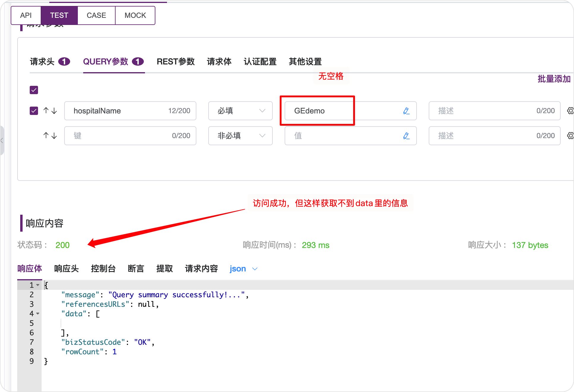The height and width of the screenshot is (392, 574).
Task: Click the pencil edit icon in the empty value field
Action: point(406,136)
